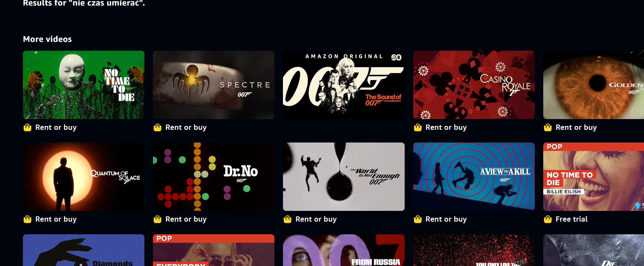Click shopping bag icon beside Free trial
The width and height of the screenshot is (644, 266).
pyautogui.click(x=548, y=219)
